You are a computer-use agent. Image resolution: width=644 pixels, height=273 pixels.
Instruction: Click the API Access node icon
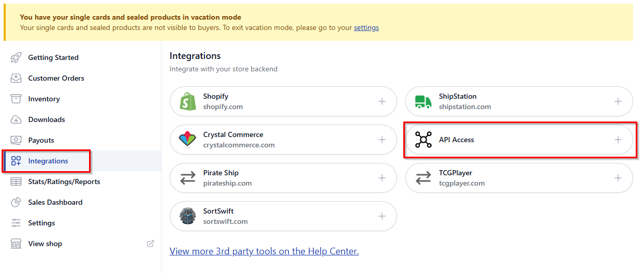point(423,140)
